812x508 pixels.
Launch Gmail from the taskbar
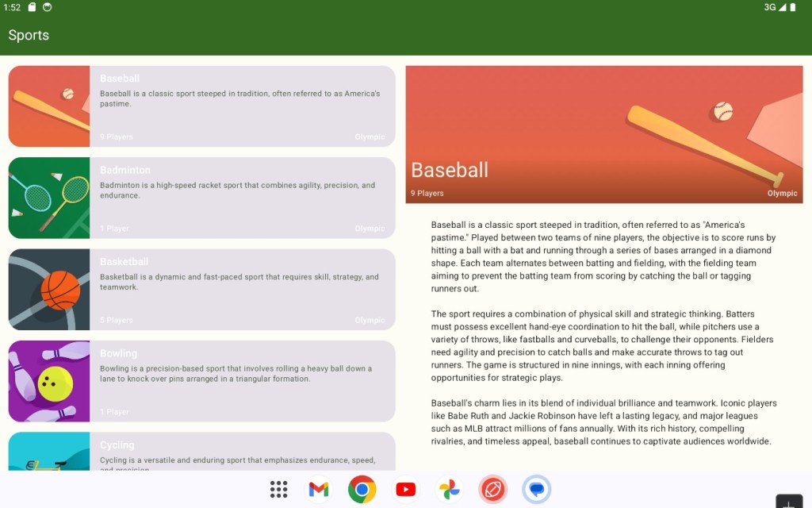pyautogui.click(x=318, y=489)
